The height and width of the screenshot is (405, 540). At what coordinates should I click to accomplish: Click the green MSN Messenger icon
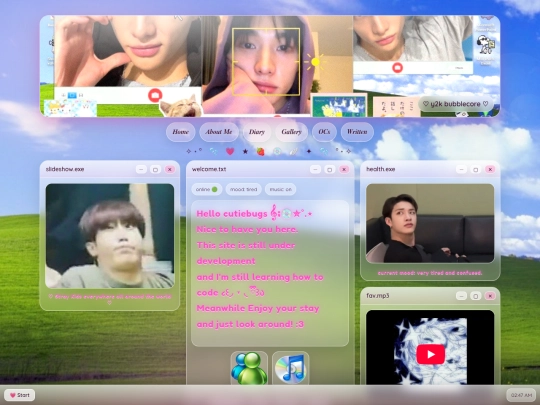[x=249, y=368]
